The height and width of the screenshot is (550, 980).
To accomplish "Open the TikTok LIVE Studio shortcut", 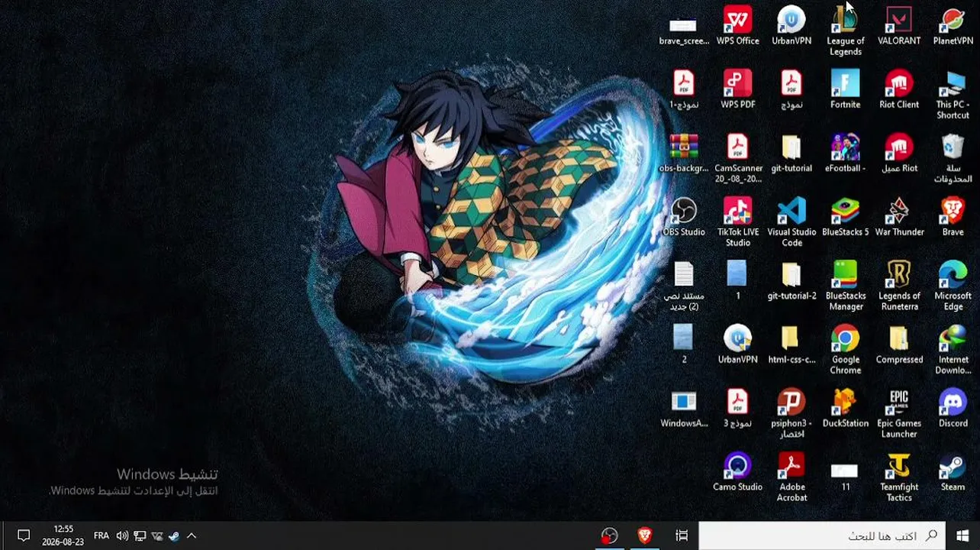I will click(737, 222).
